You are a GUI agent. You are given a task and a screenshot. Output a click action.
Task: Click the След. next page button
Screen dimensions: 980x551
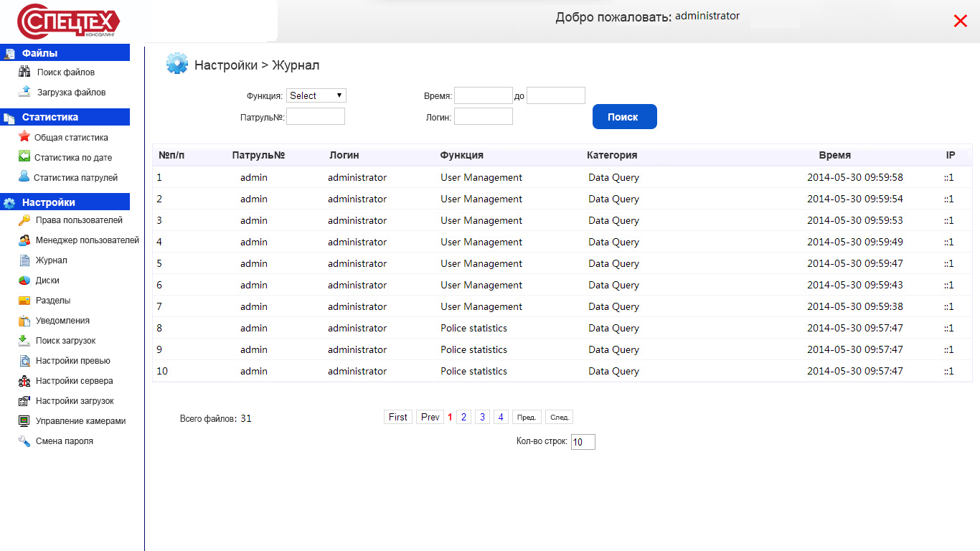pos(559,417)
